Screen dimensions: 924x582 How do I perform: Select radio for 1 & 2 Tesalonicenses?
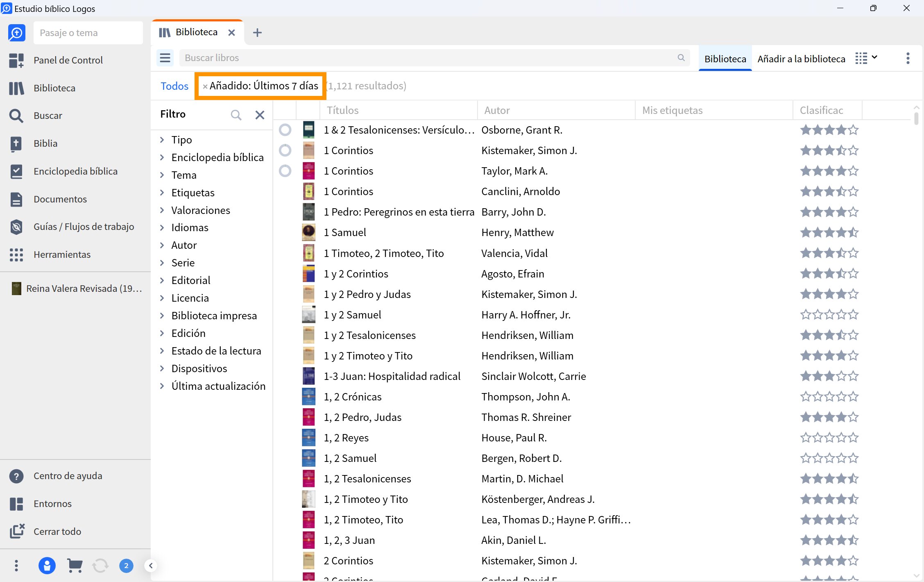(x=285, y=130)
